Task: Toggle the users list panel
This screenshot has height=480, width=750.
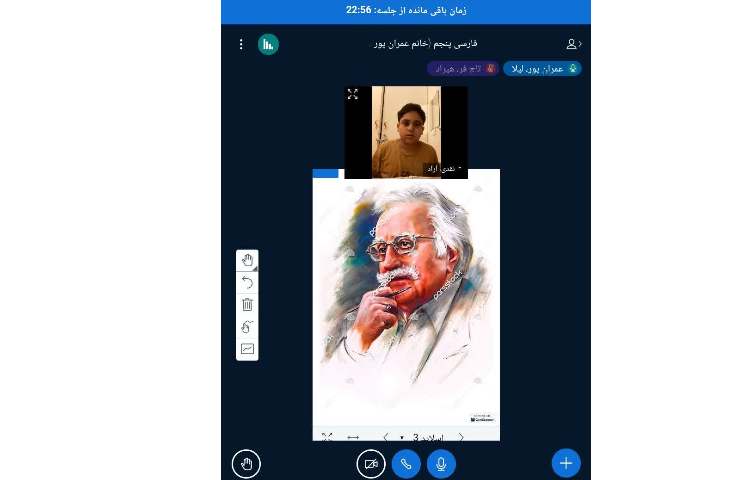Action: click(573, 44)
